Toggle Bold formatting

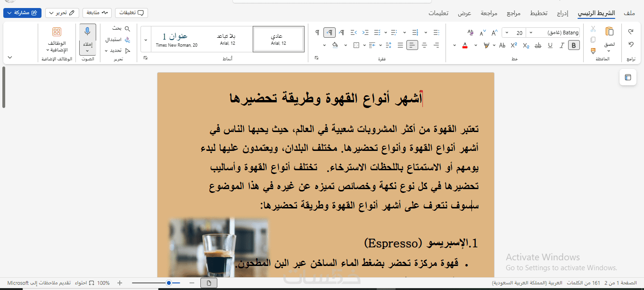[574, 45]
